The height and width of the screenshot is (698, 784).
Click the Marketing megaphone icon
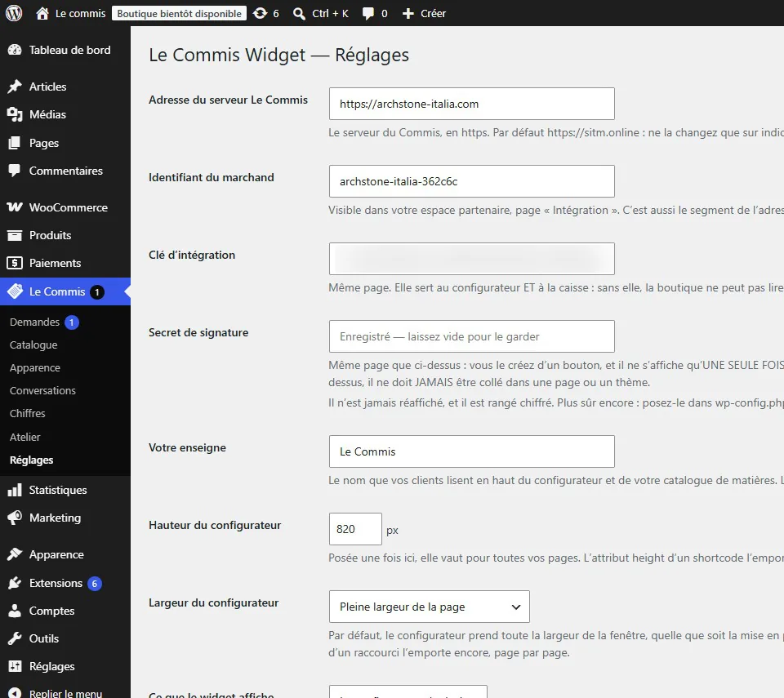pos(15,518)
